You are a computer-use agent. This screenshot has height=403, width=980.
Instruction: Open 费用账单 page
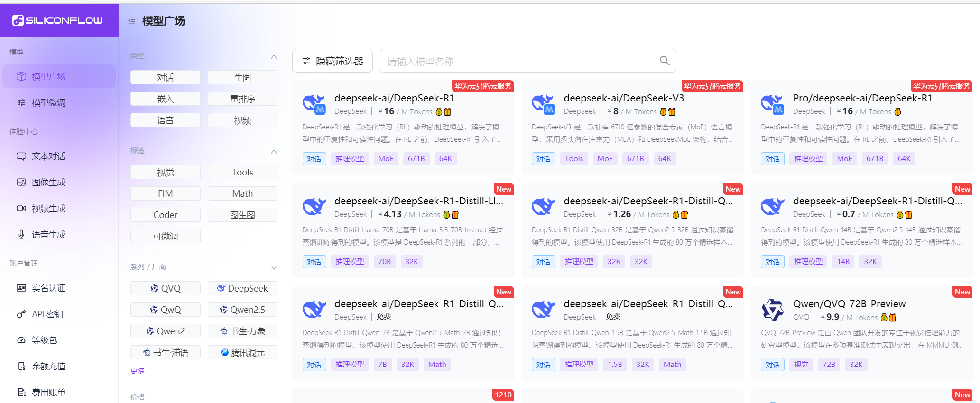click(x=59, y=392)
